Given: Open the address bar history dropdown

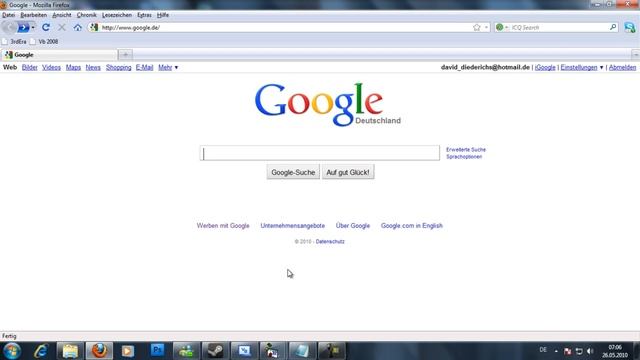Looking at the screenshot, I should [486, 27].
